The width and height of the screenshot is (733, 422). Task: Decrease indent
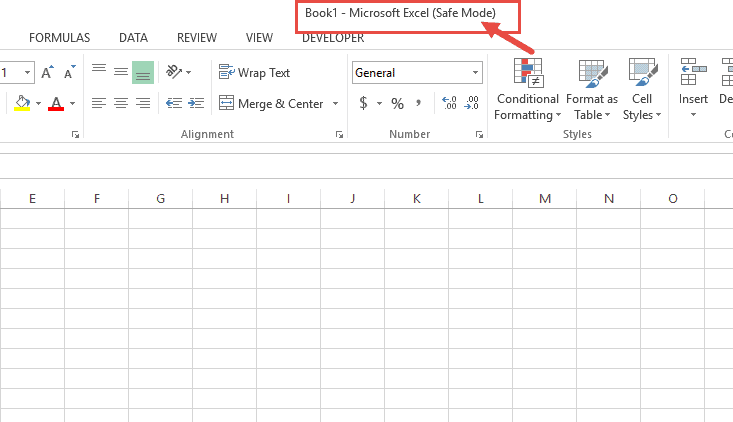[174, 103]
